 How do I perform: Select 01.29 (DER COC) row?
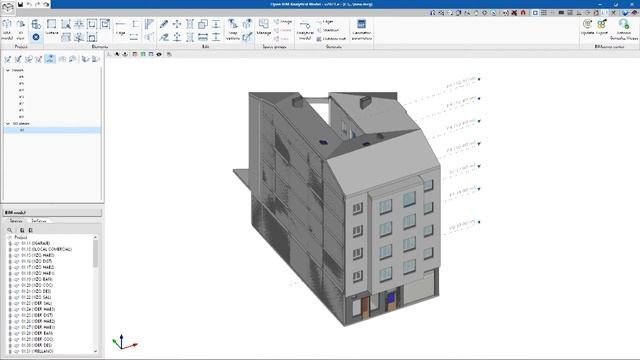click(x=37, y=339)
